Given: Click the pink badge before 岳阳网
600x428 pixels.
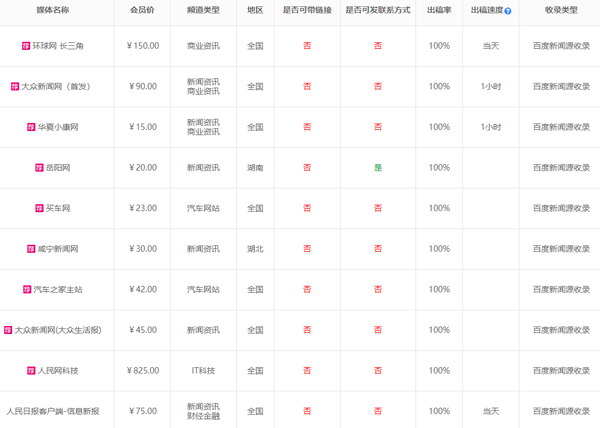Looking at the screenshot, I should (x=40, y=168).
